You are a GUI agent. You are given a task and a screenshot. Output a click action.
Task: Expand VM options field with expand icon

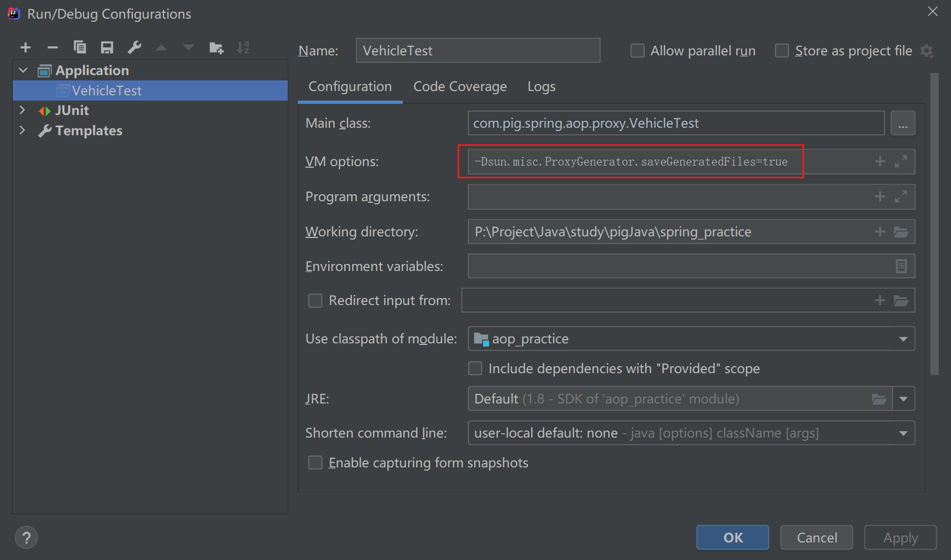[901, 161]
